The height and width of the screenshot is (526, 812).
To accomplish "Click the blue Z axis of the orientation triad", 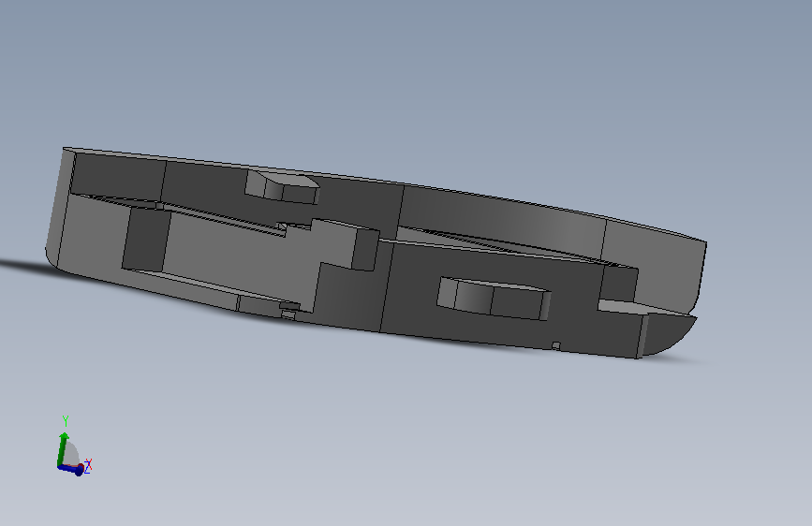I will [71, 469].
